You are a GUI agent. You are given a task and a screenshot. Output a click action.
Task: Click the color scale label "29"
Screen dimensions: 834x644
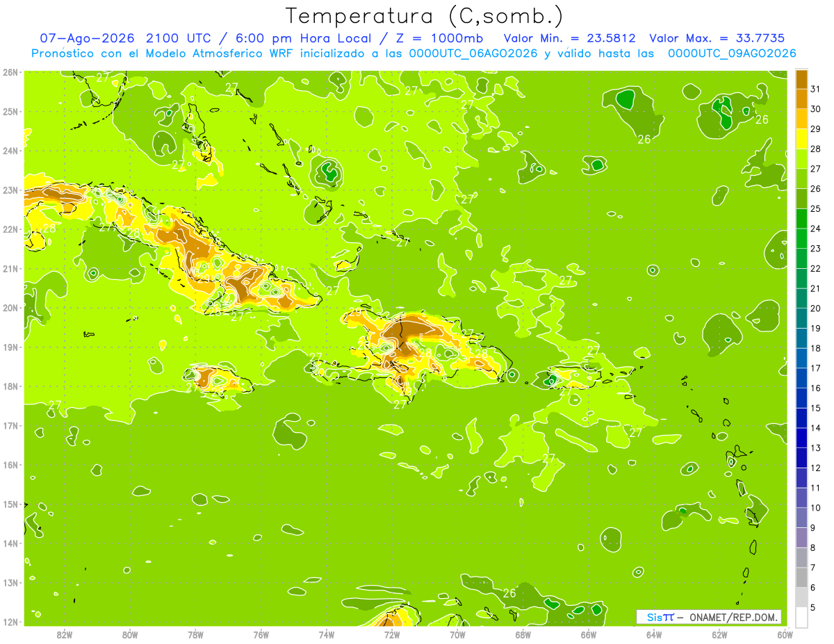(x=815, y=129)
